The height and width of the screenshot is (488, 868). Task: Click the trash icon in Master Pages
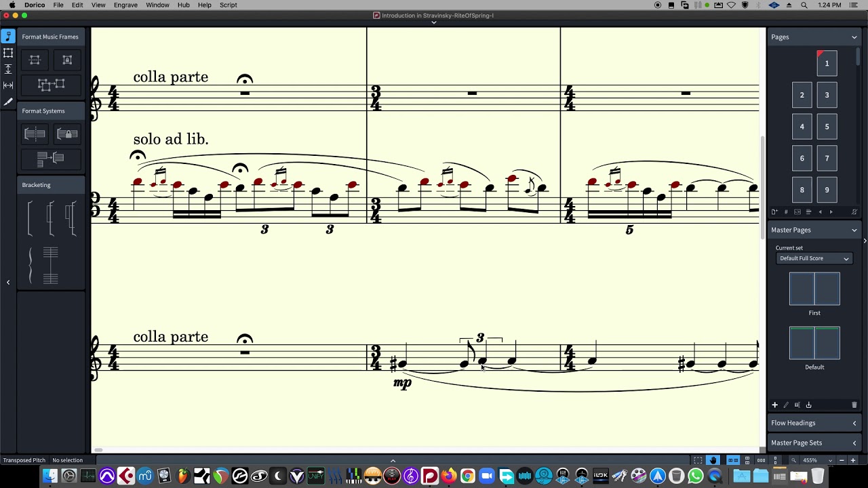click(x=854, y=405)
